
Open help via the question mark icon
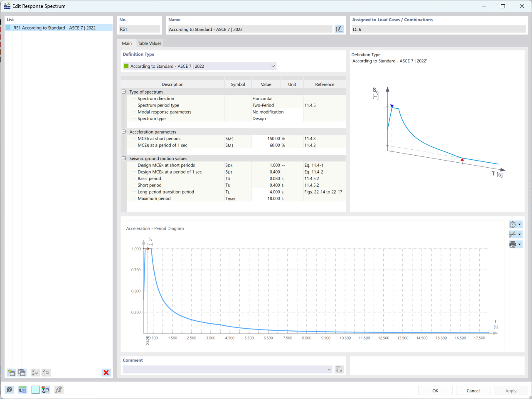10,389
